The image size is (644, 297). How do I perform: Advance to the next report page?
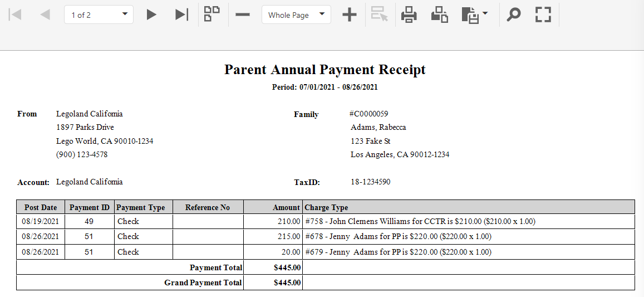pyautogui.click(x=151, y=15)
